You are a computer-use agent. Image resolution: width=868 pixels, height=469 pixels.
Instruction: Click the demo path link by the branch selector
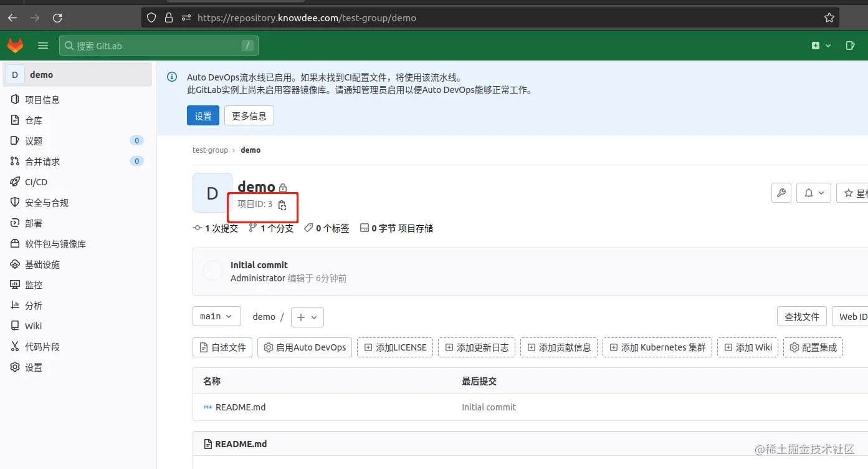(264, 317)
